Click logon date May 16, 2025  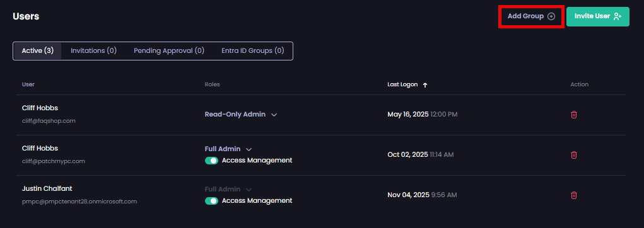tap(408, 115)
